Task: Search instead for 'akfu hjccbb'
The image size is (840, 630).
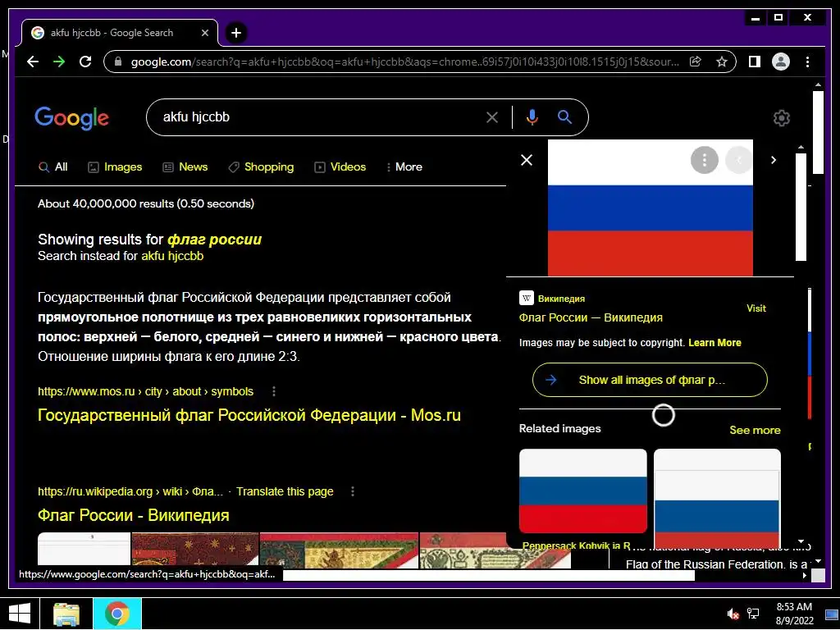Action: pyautogui.click(x=172, y=256)
